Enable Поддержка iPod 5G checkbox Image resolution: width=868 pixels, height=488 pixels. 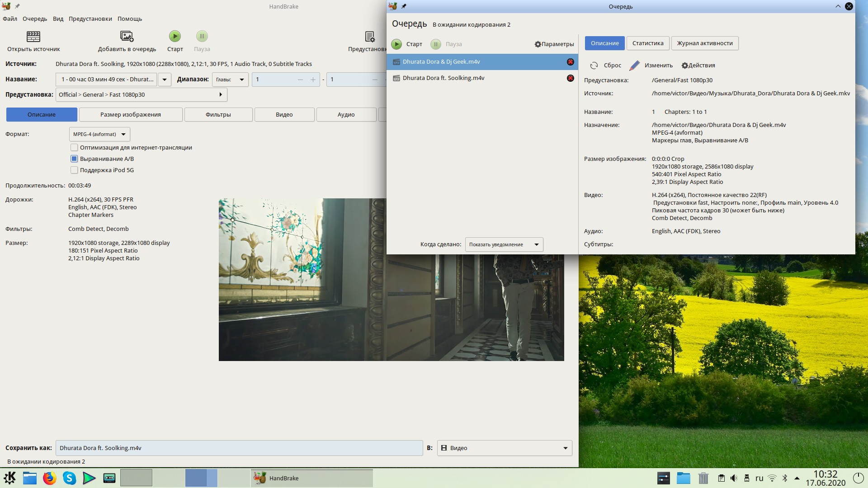click(x=74, y=170)
